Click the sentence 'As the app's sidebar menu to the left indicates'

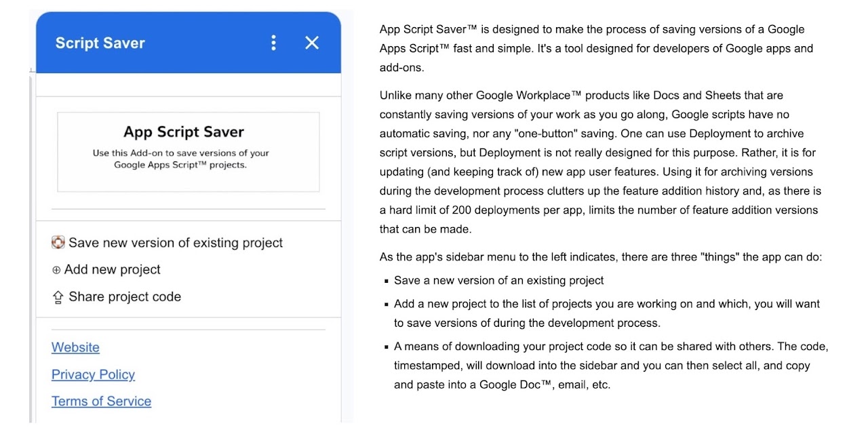pos(601,257)
